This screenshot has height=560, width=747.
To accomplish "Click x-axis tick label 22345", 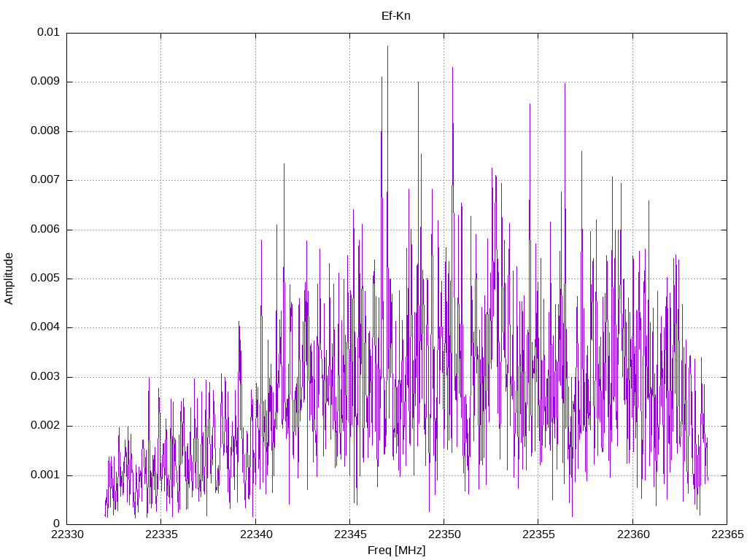I will pos(350,534).
